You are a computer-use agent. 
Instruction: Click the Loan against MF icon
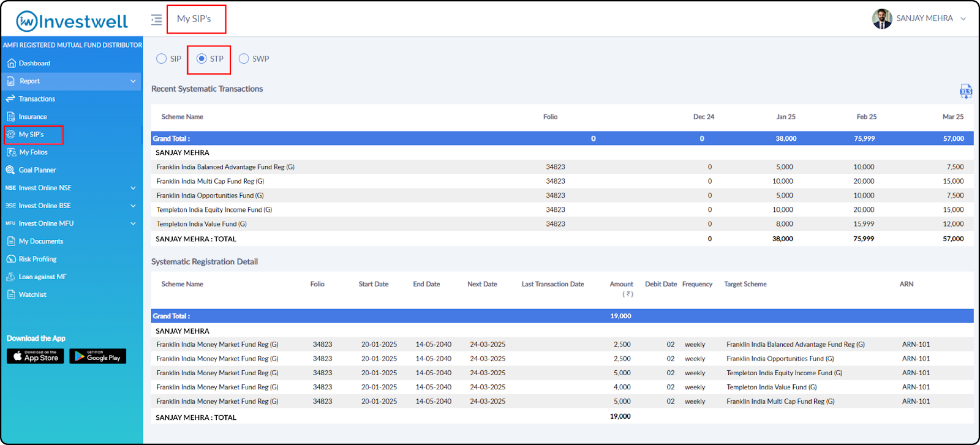(11, 277)
